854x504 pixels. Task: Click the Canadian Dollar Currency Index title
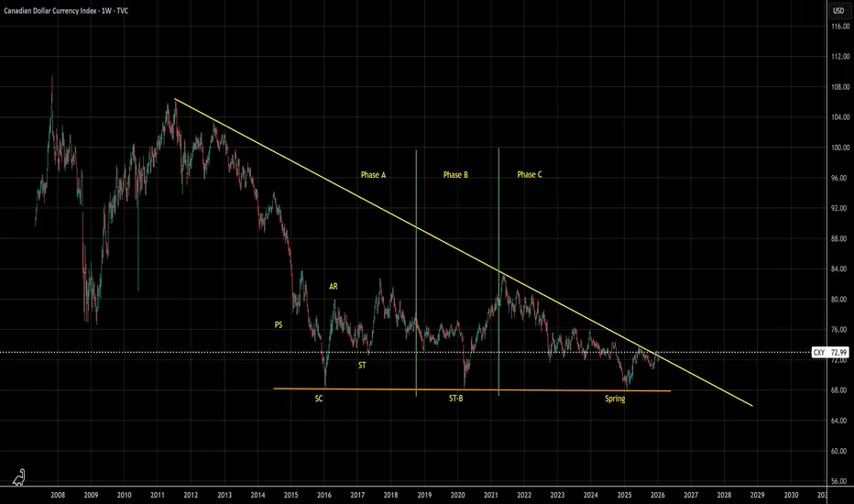tap(66, 10)
